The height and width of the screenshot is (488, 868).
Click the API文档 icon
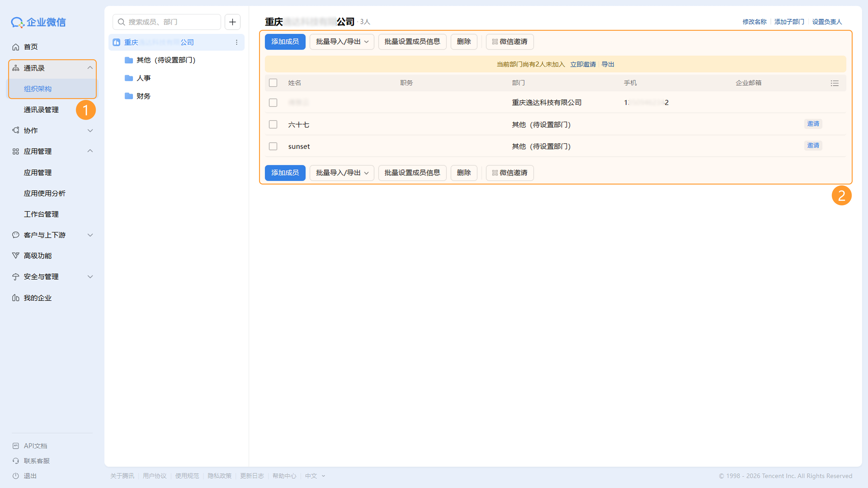point(16,446)
